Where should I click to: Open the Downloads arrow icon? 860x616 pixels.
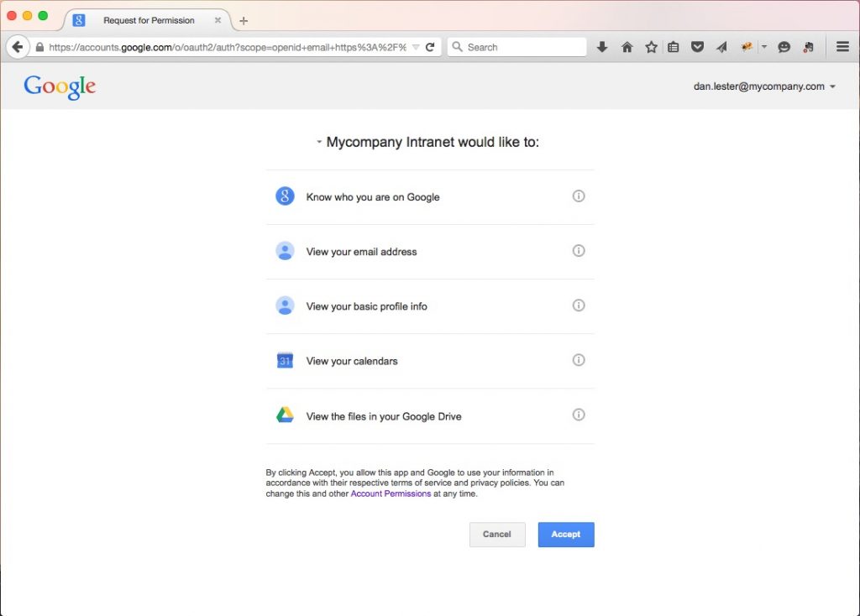tap(602, 47)
